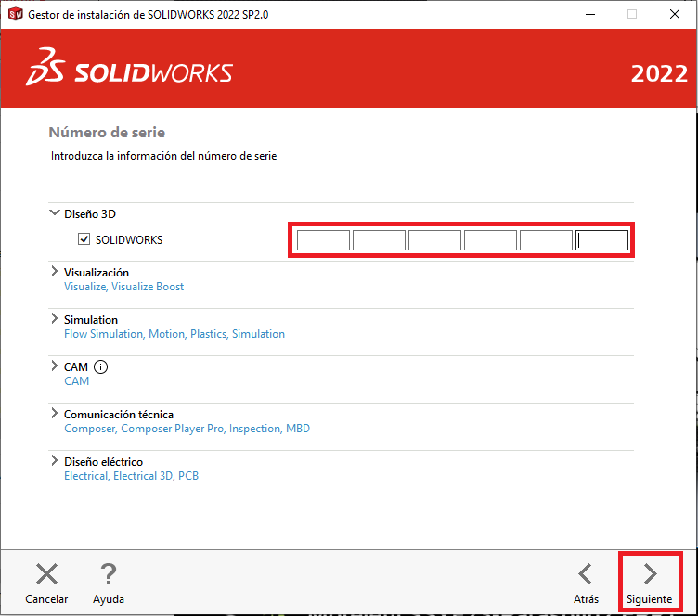Click second serial number field
The height and width of the screenshot is (616, 698).
[379, 240]
